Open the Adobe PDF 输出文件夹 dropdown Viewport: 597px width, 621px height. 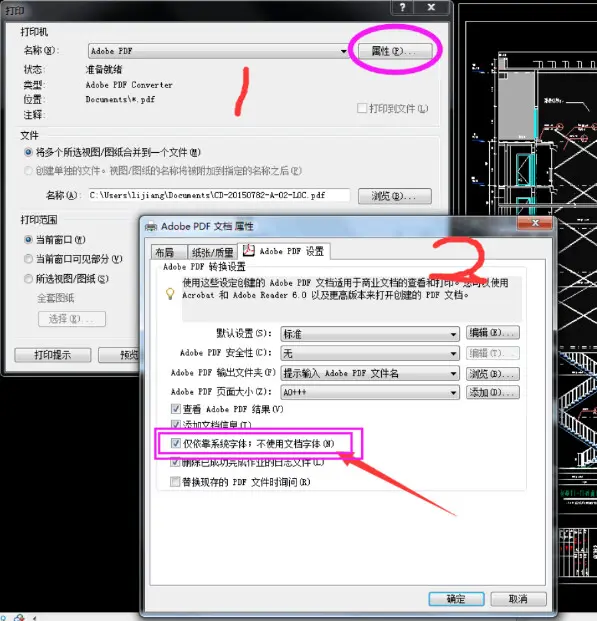coord(370,373)
